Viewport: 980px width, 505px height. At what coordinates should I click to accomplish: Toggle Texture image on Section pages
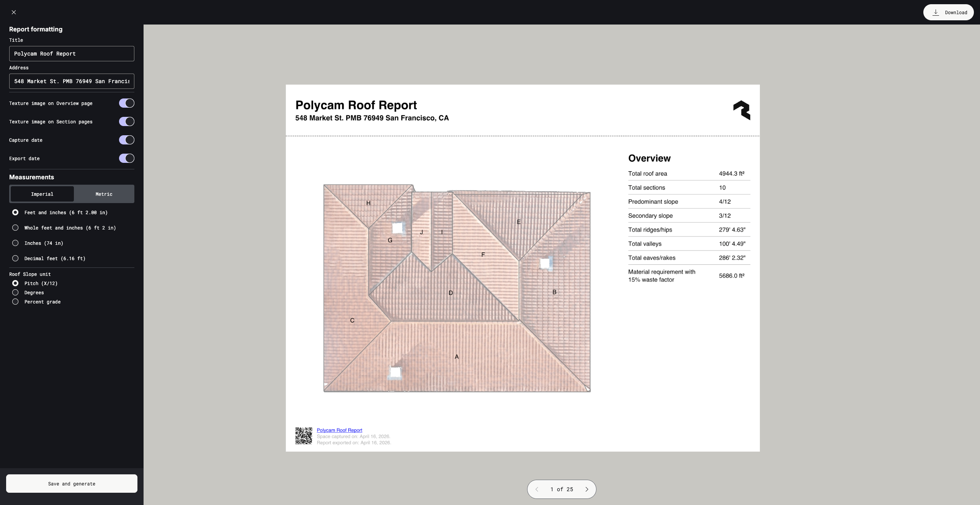click(126, 121)
